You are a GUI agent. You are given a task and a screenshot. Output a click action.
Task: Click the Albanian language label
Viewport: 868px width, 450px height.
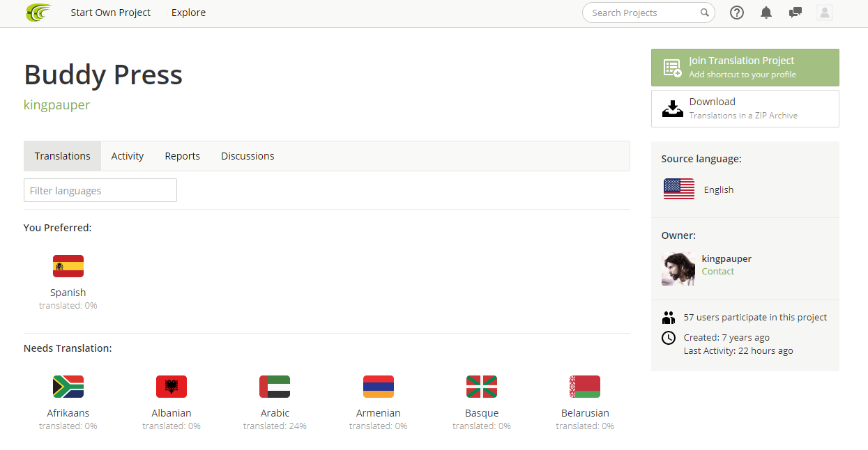[172, 413]
